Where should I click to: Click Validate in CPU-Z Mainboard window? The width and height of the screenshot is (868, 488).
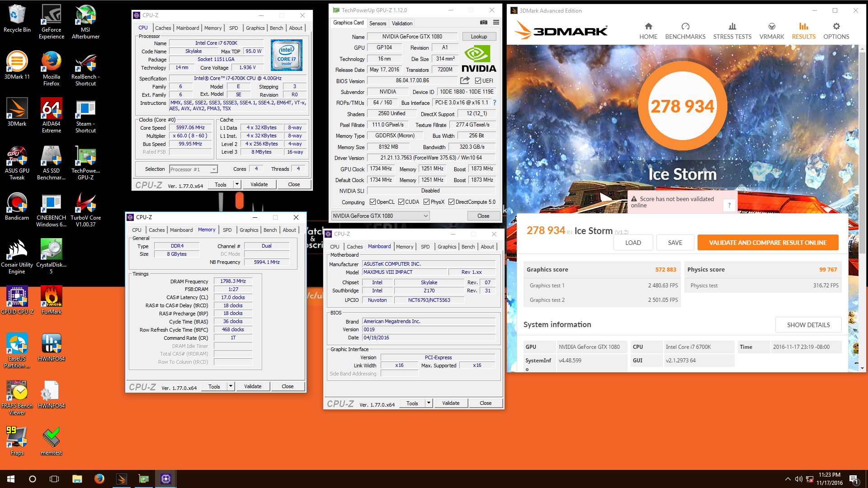click(450, 403)
